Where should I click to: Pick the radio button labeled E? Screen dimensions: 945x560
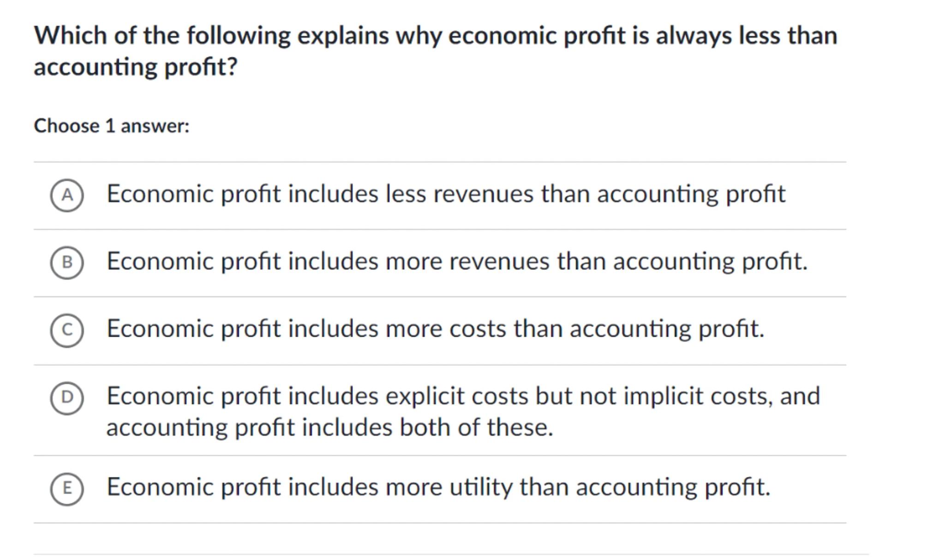click(x=67, y=489)
